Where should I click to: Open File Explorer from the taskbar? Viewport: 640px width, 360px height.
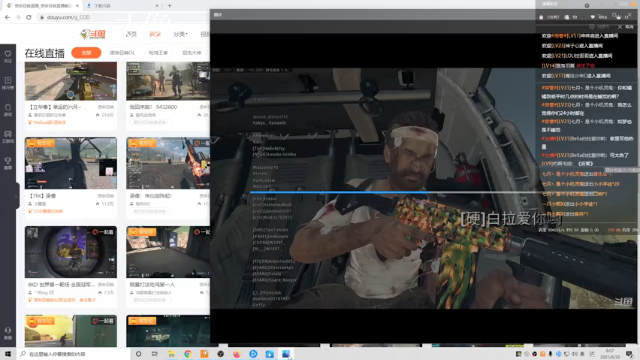tap(171, 354)
